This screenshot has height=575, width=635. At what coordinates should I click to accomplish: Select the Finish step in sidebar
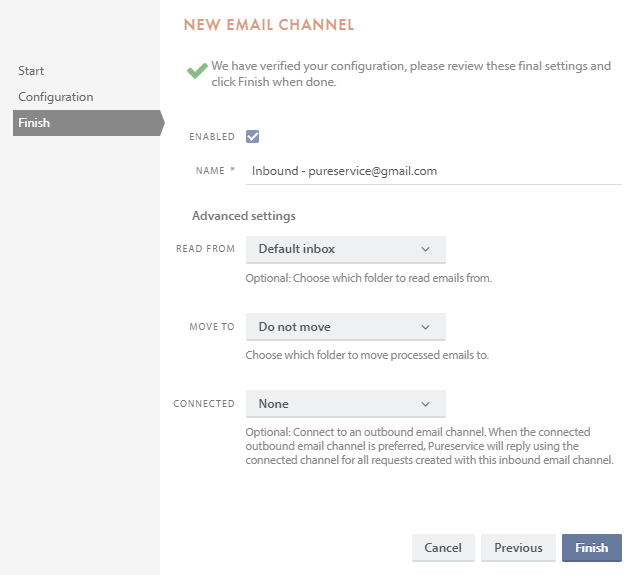pyautogui.click(x=34, y=123)
